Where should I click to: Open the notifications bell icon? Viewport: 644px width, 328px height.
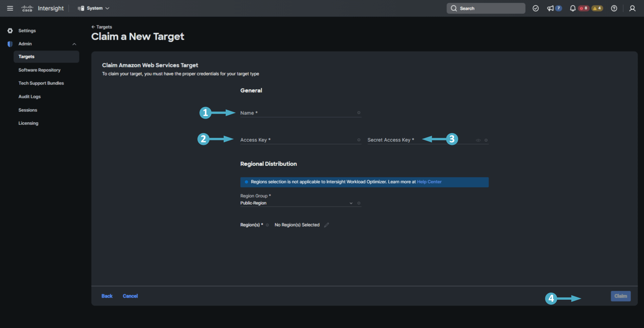(x=572, y=8)
